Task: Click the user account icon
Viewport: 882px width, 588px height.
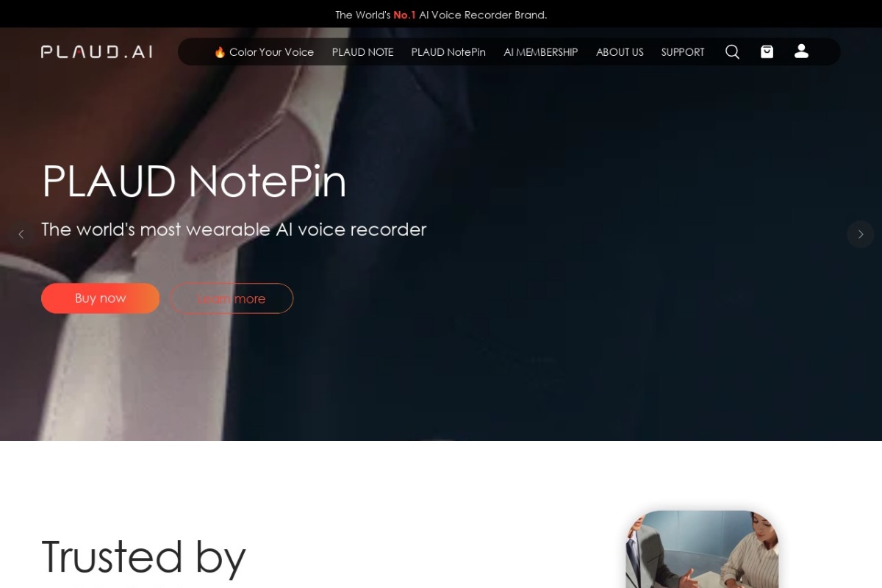Action: point(801,51)
